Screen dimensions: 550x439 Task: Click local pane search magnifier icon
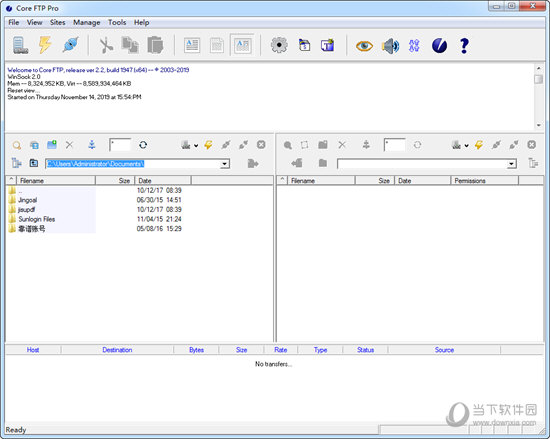pos(16,145)
